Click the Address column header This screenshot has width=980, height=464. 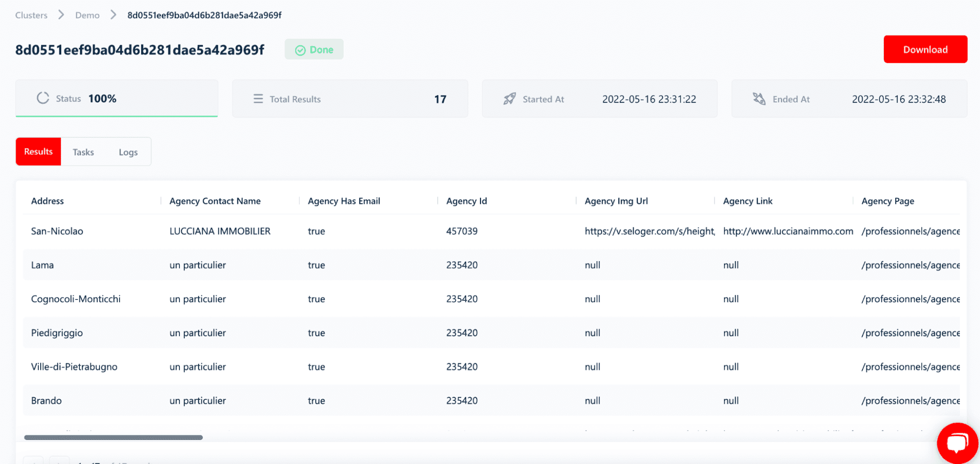point(48,201)
